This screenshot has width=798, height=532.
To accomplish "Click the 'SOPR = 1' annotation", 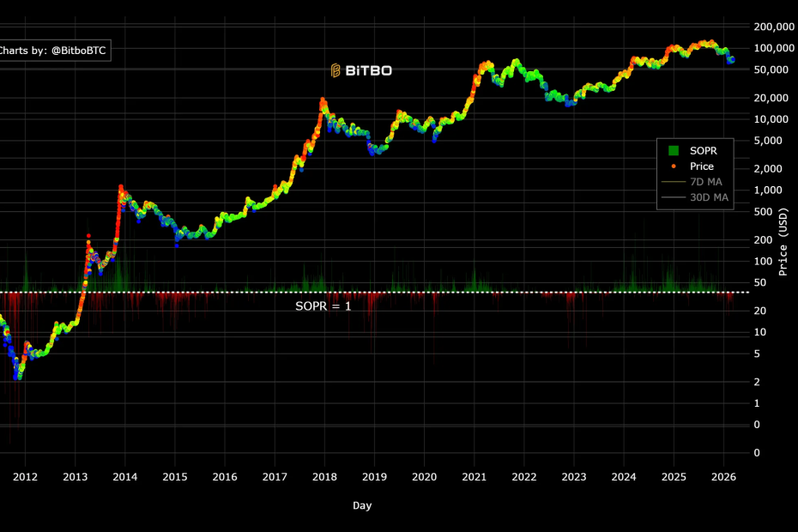I will (x=323, y=305).
